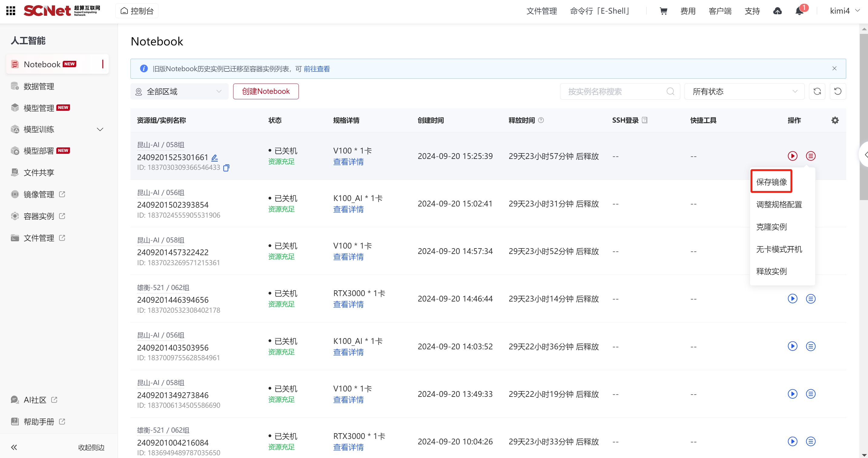
Task: Open the notifications bell icon
Action: [x=799, y=11]
